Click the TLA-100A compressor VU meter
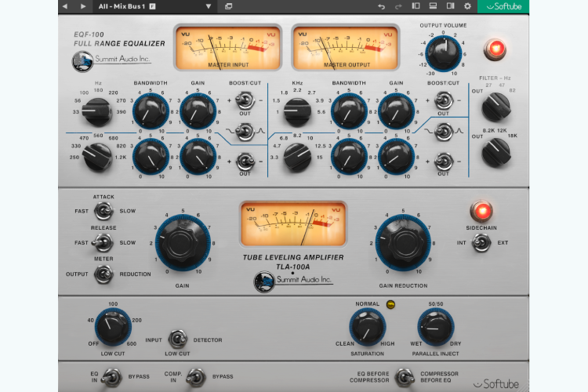Viewport: 588px width, 392px height. click(x=293, y=224)
